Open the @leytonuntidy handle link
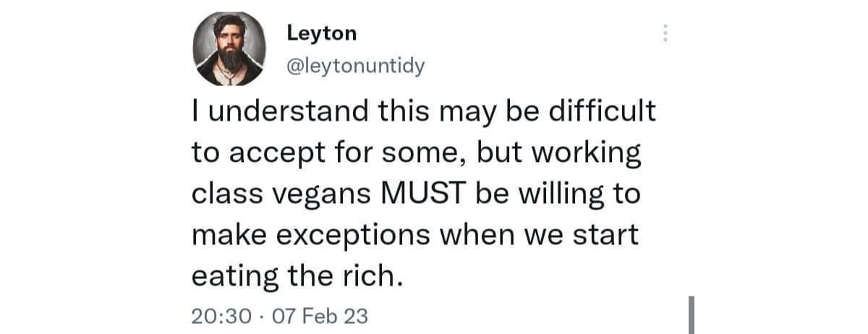This screenshot has height=334, width=868. click(x=356, y=67)
